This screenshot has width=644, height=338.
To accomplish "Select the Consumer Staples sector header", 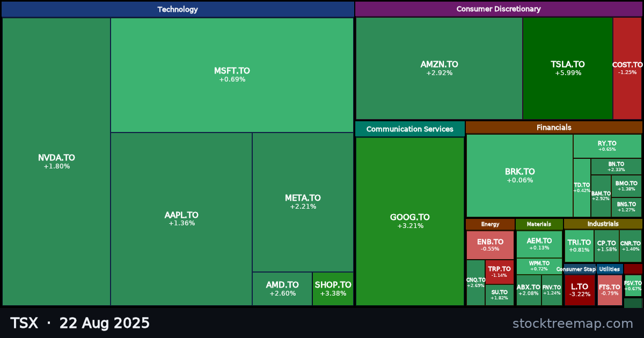I will coord(580,269).
